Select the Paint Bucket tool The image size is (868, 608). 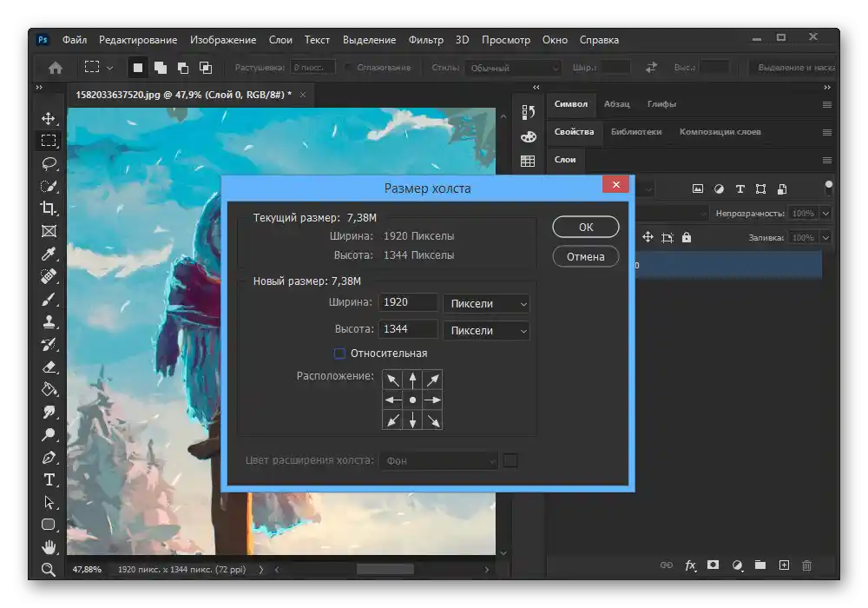click(x=49, y=389)
